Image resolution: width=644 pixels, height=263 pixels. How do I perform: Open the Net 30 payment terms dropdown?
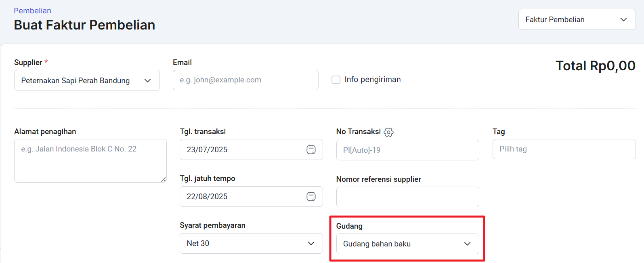coord(242,243)
